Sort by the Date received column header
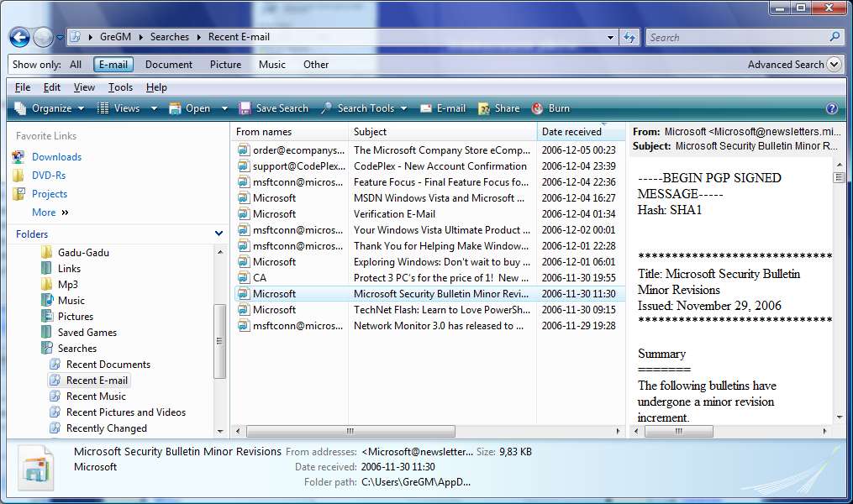The image size is (853, 504). coord(581,132)
